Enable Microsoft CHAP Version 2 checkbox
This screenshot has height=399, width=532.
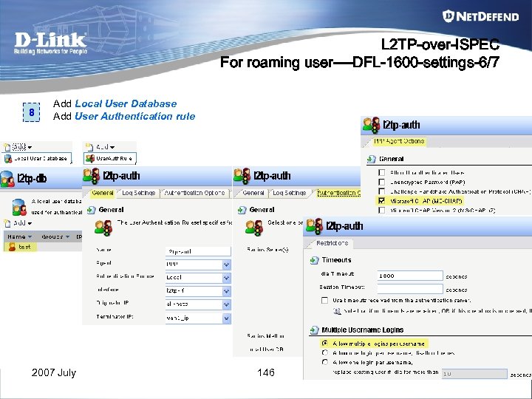(382, 211)
